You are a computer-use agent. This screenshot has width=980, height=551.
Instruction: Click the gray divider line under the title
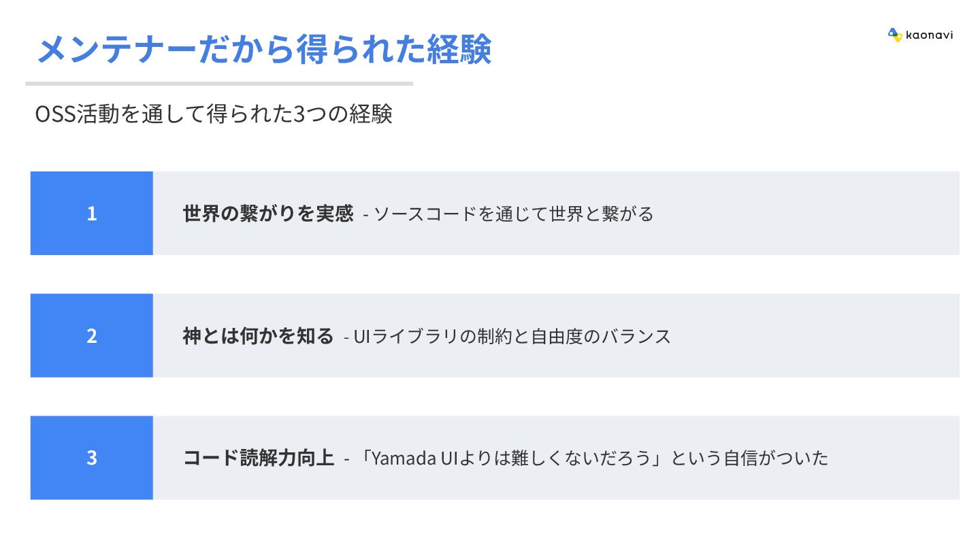[x=219, y=84]
